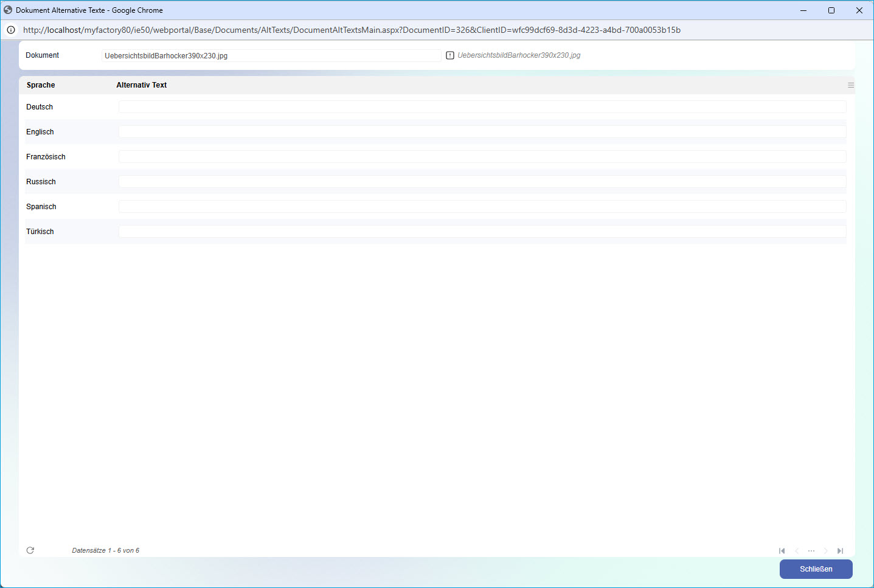Sort by the Sprache column header
This screenshot has height=588, width=874.
[41, 85]
